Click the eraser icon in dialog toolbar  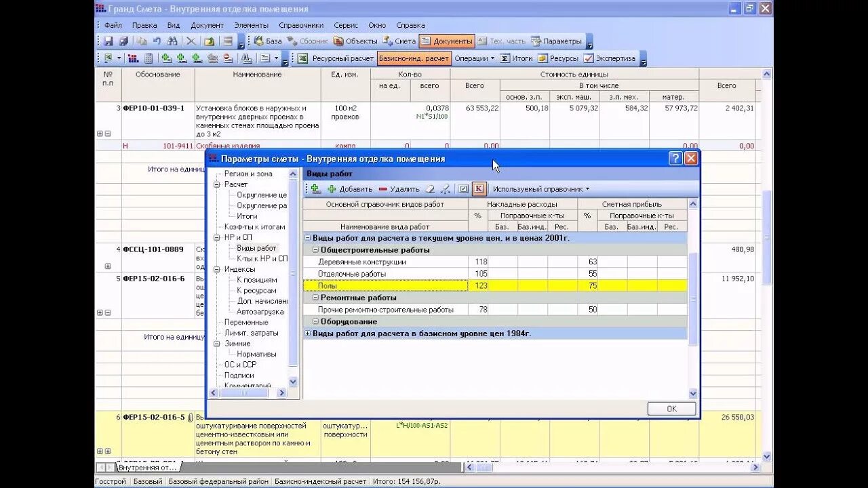click(430, 189)
